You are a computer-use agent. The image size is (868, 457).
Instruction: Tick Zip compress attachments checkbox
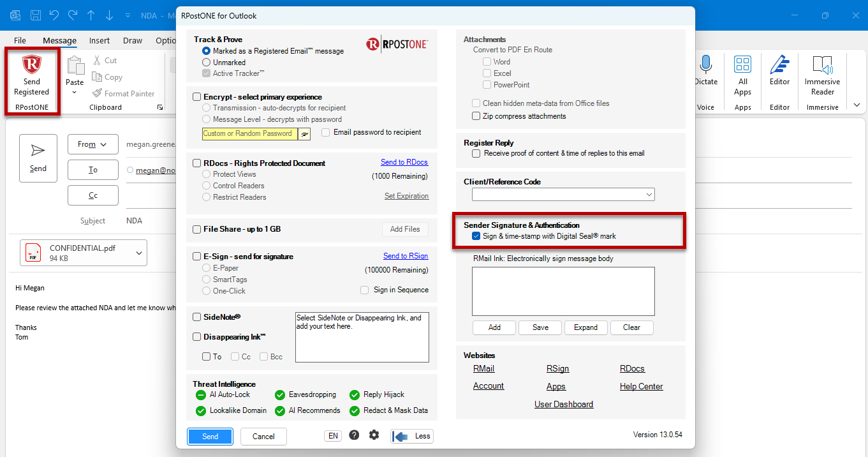pos(476,116)
